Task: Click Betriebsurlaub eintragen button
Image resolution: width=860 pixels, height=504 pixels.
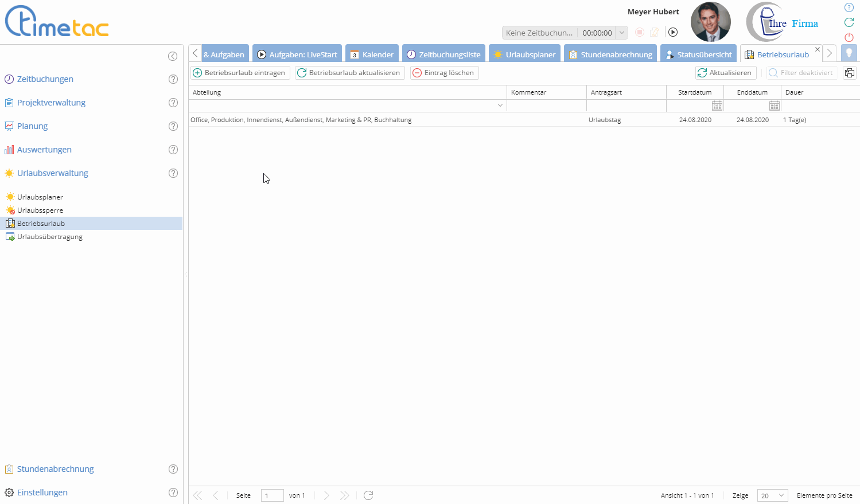Action: (240, 73)
